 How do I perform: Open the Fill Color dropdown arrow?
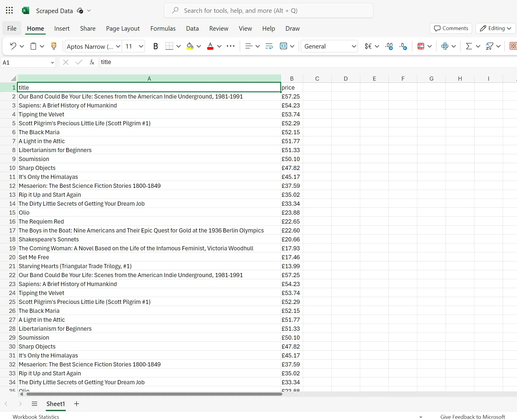click(199, 46)
